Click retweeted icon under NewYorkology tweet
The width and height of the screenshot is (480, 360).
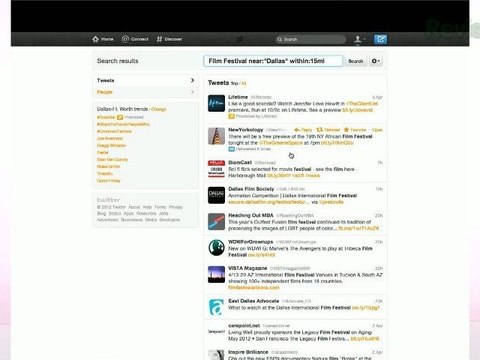(x=231, y=149)
